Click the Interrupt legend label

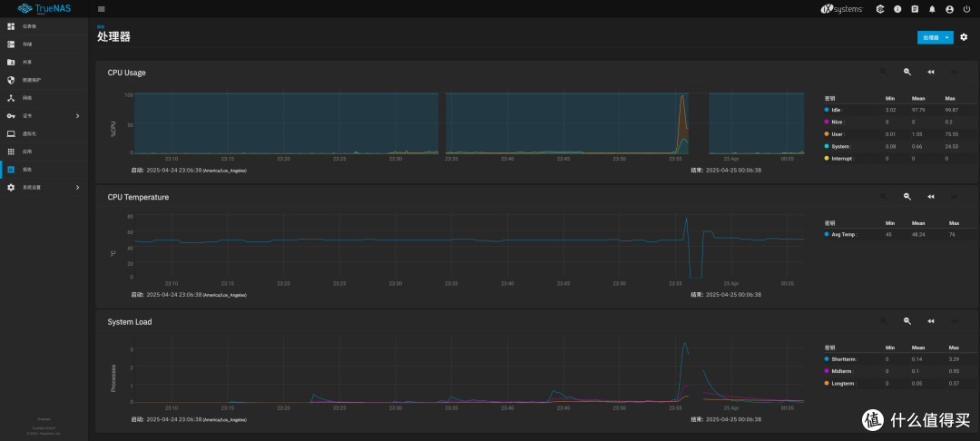(x=842, y=159)
